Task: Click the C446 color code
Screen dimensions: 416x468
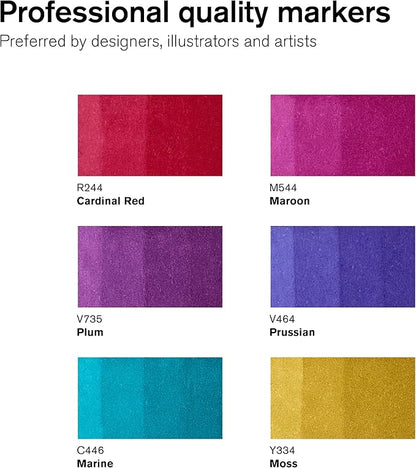Action: click(90, 450)
